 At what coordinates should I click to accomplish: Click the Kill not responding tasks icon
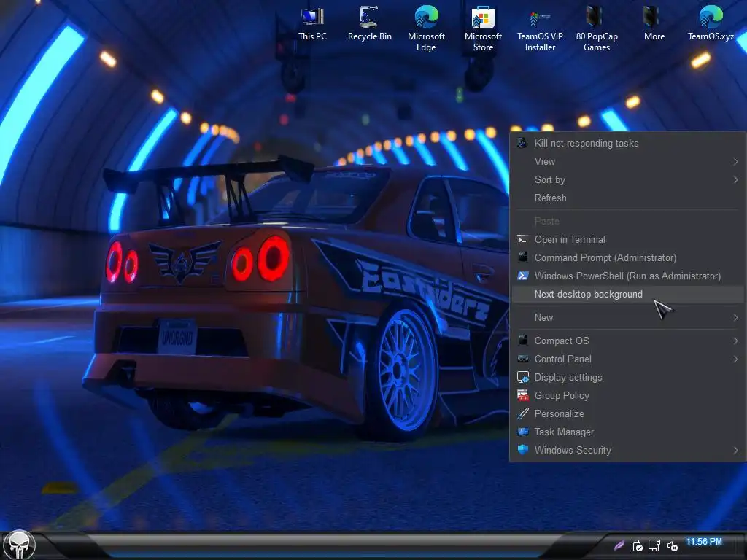[x=522, y=143]
